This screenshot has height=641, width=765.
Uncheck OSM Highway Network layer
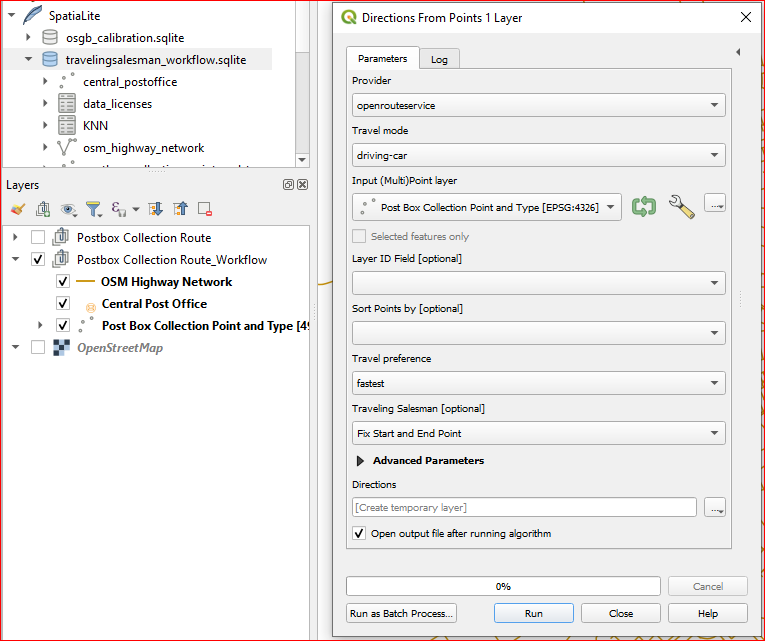tap(63, 281)
